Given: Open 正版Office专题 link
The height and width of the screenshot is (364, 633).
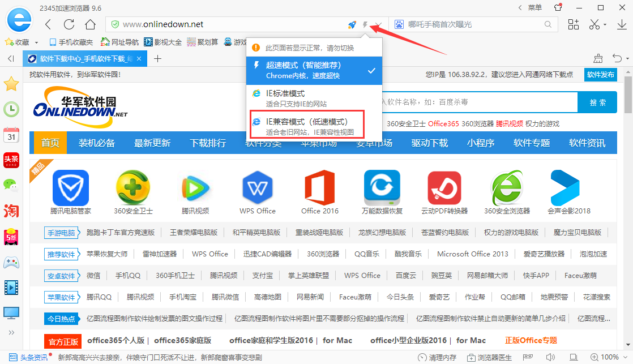Looking at the screenshot, I should point(531,340).
